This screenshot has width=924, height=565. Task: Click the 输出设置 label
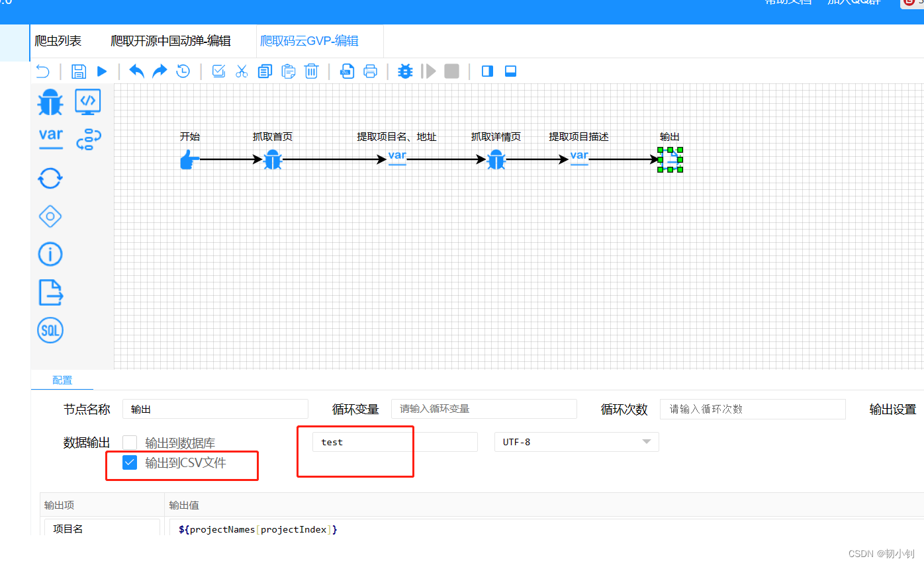coord(892,410)
